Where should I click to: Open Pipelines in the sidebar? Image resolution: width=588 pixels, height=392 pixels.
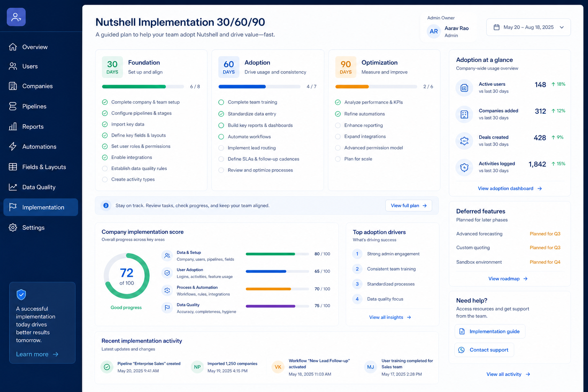(x=41, y=106)
